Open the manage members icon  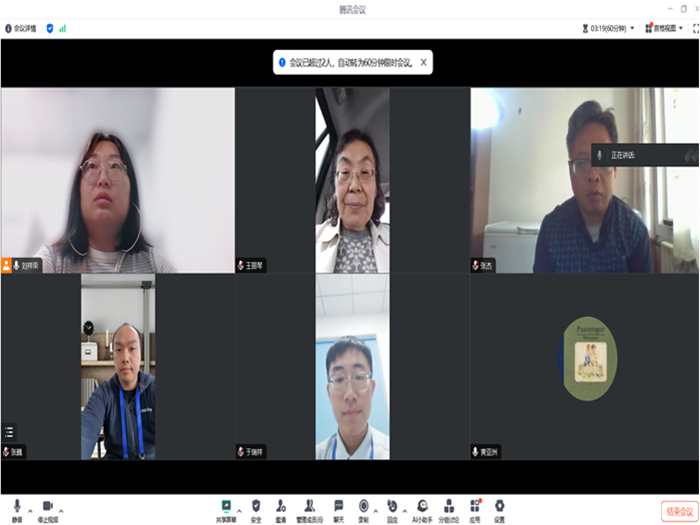[x=310, y=507]
